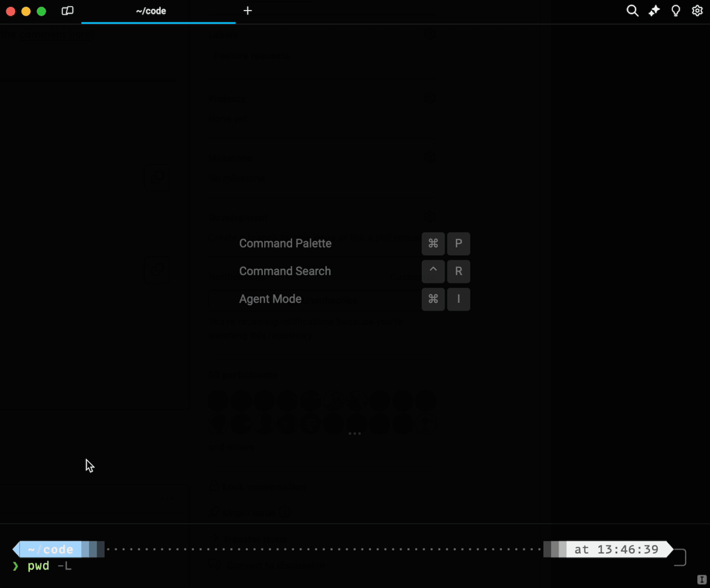Viewport: 710px width, 588px height.
Task: Open the search magnifier in title bar
Action: tap(632, 11)
